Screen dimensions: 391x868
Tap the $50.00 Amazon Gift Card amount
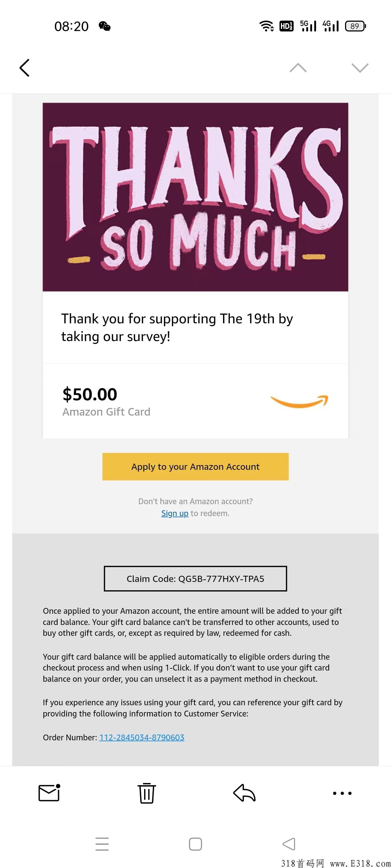click(x=90, y=394)
